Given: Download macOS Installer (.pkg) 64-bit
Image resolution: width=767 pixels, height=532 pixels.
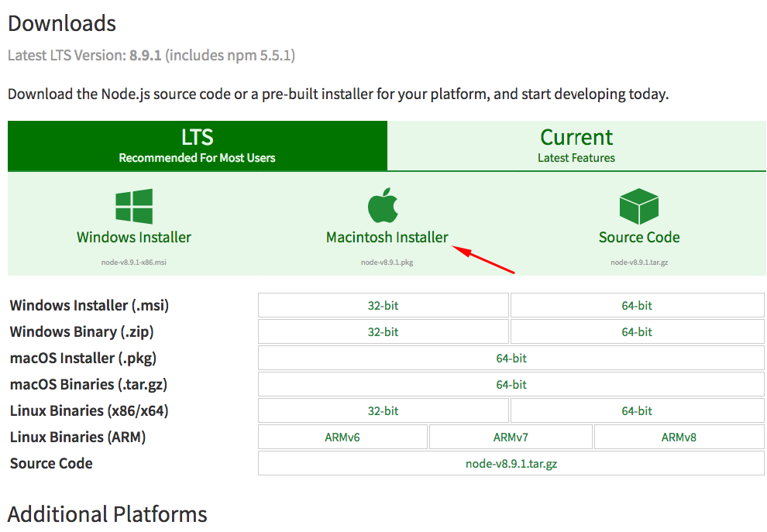Looking at the screenshot, I should coord(511,359).
